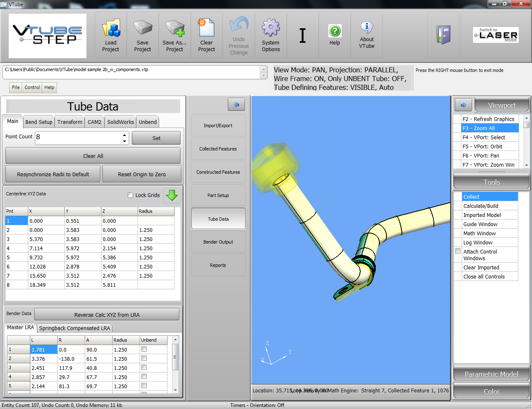Increase Point Count with up arrow
This screenshot has height=409, width=532.
pos(124,135)
